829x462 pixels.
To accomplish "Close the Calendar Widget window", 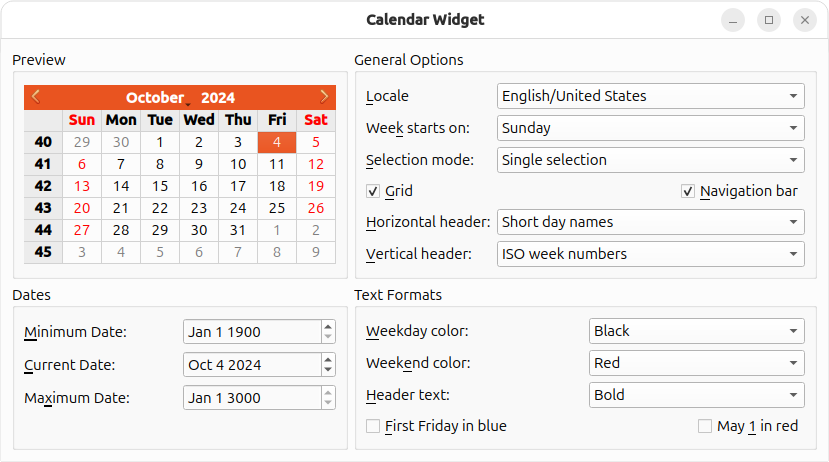I will pos(804,20).
